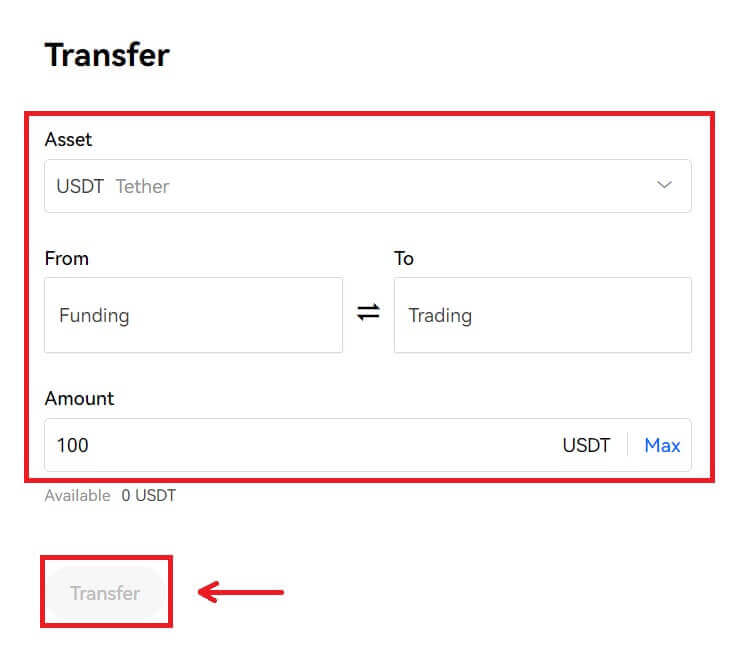The image size is (739, 656).
Task: Click the grey Available label
Action: point(77,496)
